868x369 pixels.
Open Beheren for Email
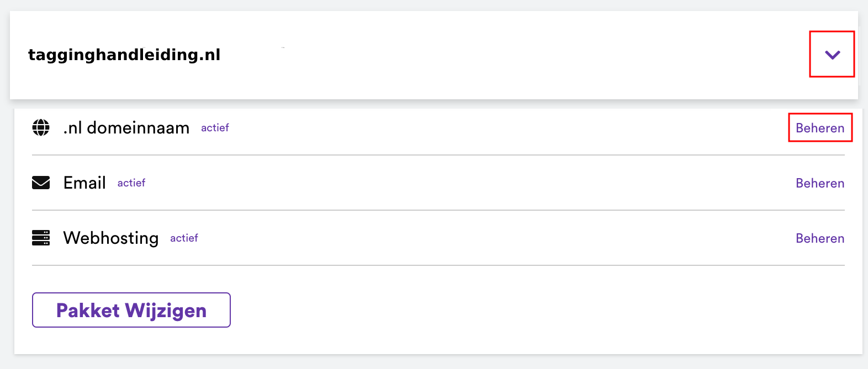[820, 183]
